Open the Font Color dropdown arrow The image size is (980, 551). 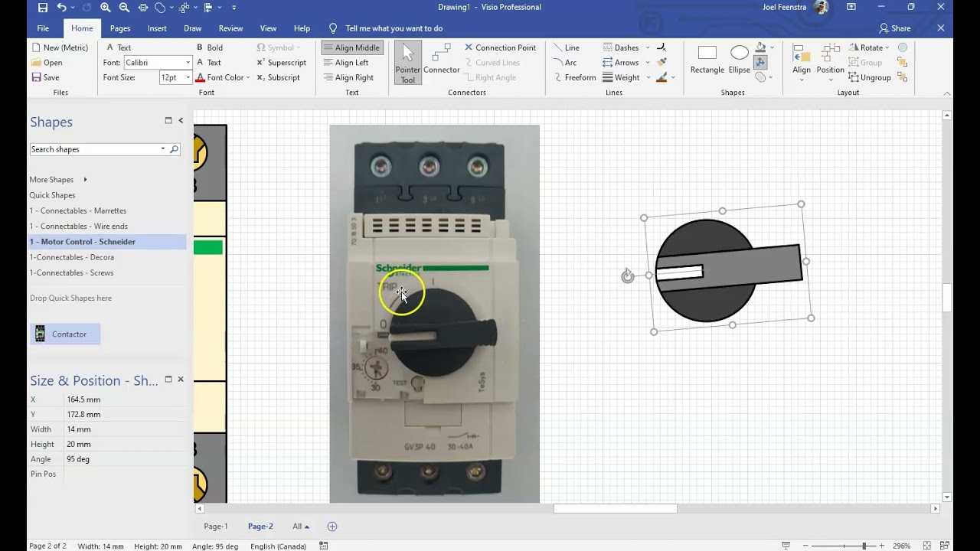point(248,77)
